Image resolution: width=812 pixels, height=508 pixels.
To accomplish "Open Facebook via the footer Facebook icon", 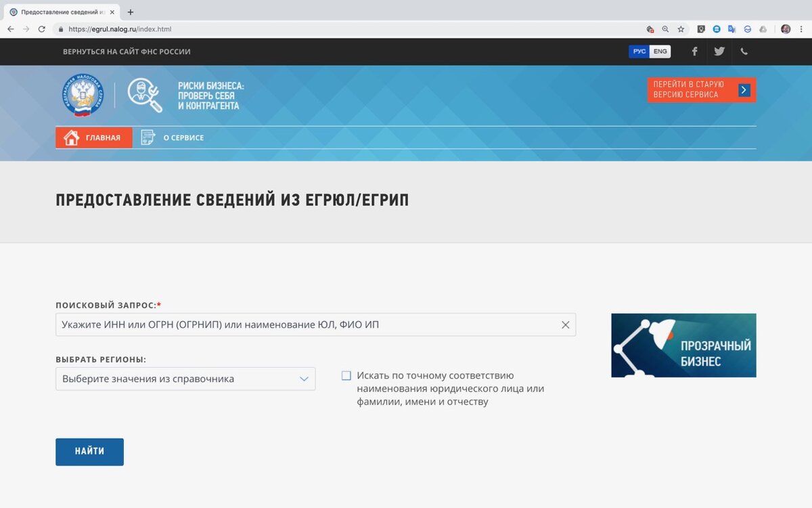I will click(694, 51).
